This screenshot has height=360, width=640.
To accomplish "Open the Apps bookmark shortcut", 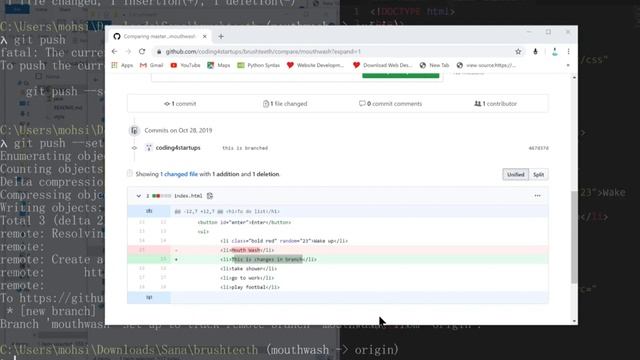I will (x=122, y=65).
